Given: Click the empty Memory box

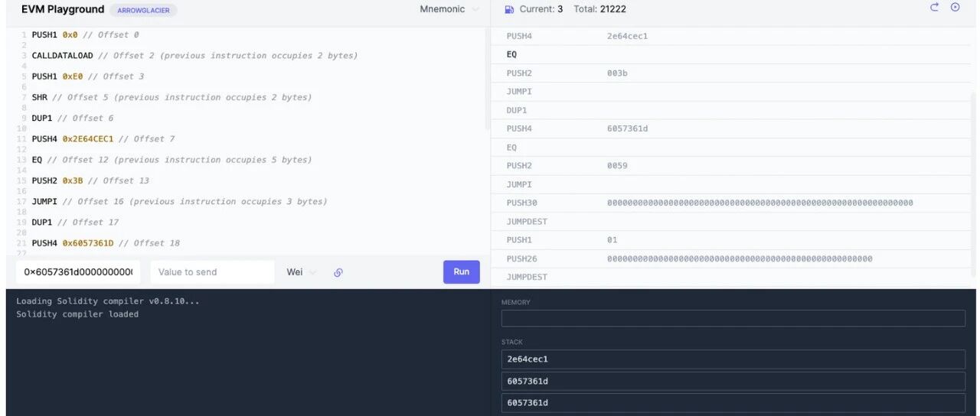Looking at the screenshot, I should (x=733, y=318).
